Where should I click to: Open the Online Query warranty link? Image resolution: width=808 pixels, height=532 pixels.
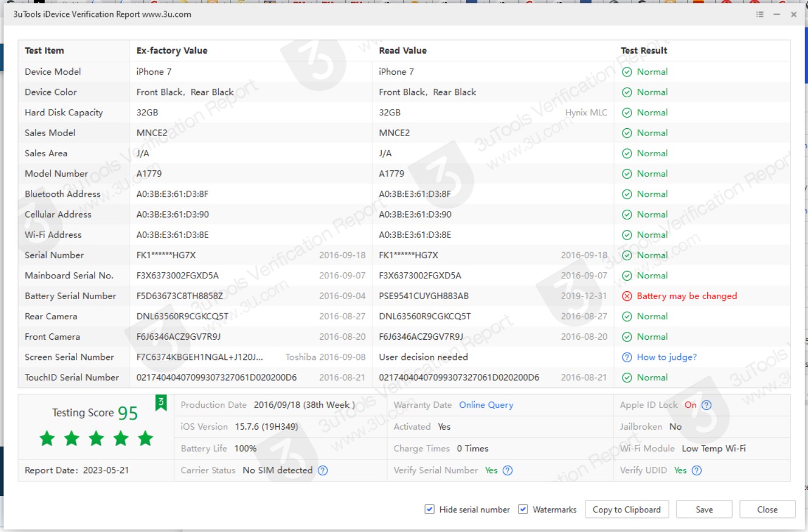(486, 405)
